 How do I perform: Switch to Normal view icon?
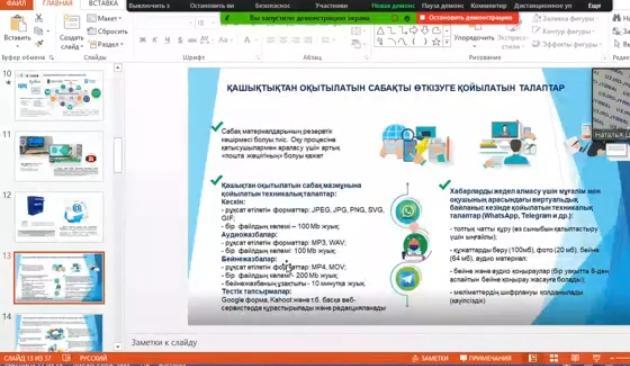(x=533, y=358)
